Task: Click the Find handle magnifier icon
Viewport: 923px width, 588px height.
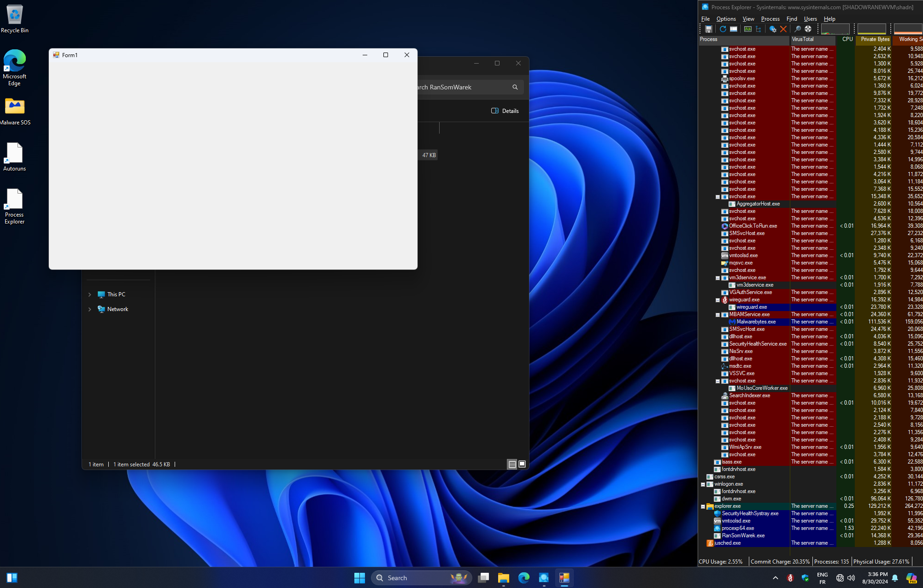Action: 798,29
